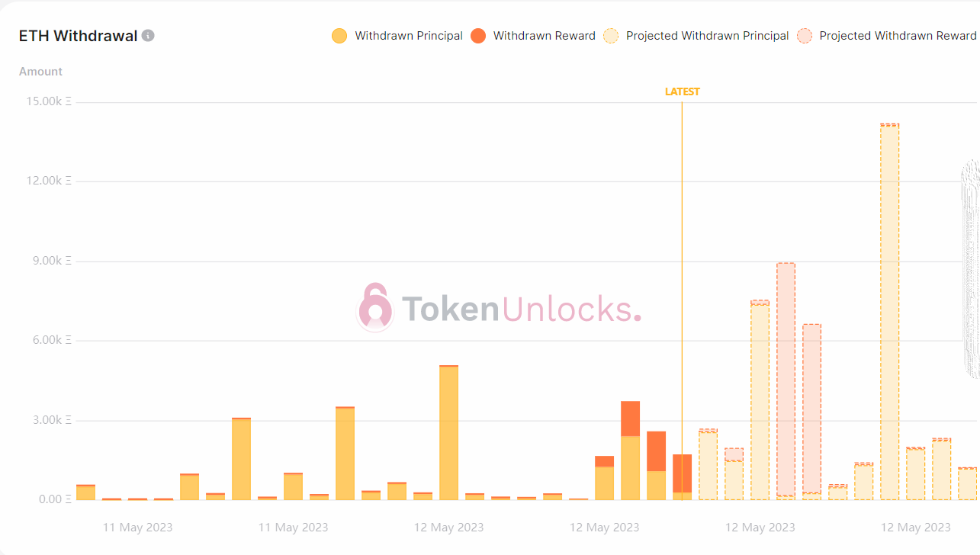Click the TokenUnlocks watermark lock logo
Screen dimensions: 980x555
(375, 308)
